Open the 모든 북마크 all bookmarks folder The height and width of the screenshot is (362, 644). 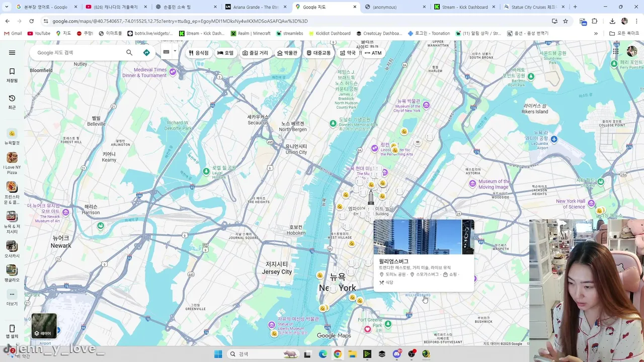pyautogui.click(x=624, y=33)
